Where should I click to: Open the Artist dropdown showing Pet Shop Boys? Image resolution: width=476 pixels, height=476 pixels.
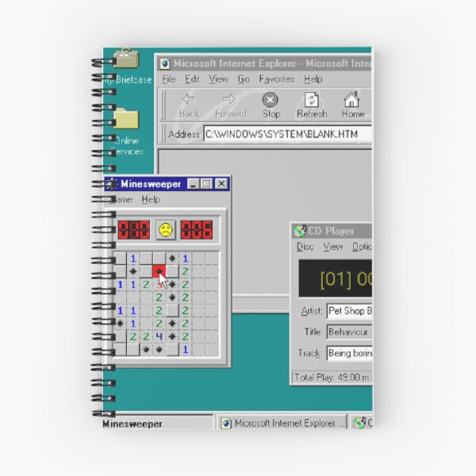coord(349,311)
